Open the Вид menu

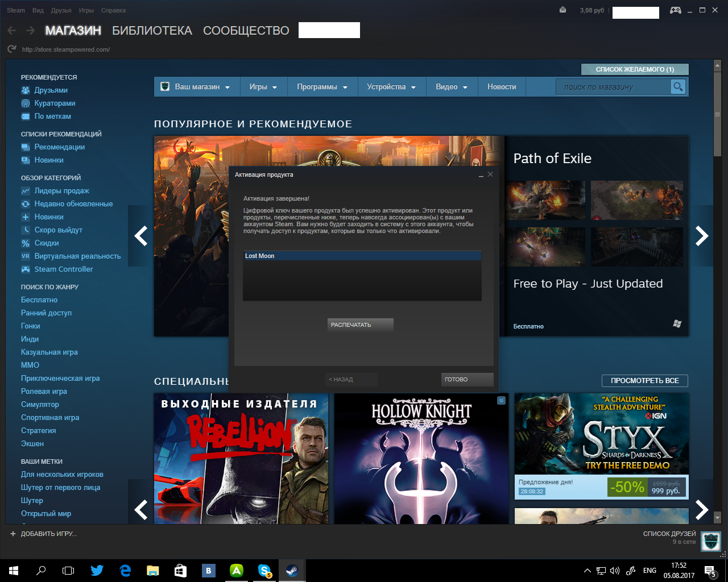coord(38,10)
